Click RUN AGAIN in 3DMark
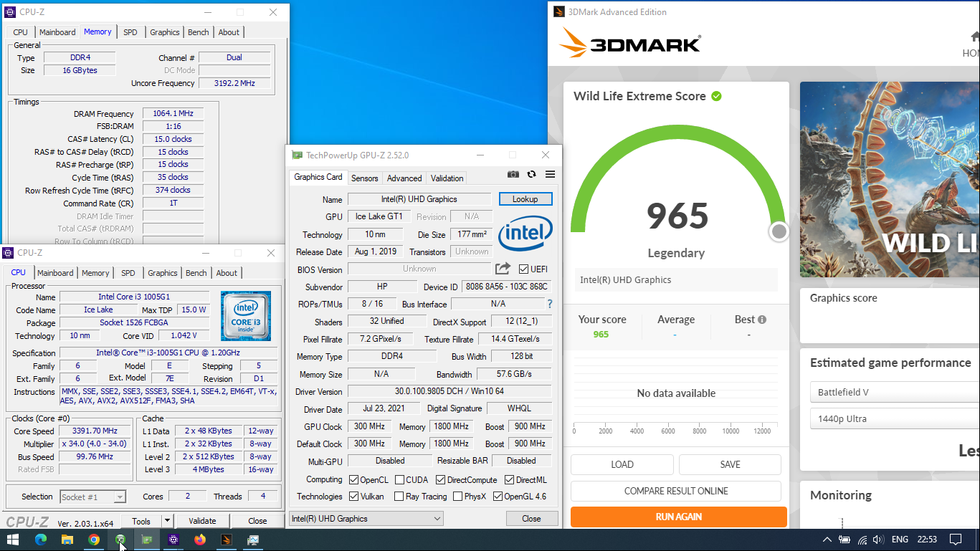This screenshot has height=551, width=980. pyautogui.click(x=679, y=517)
